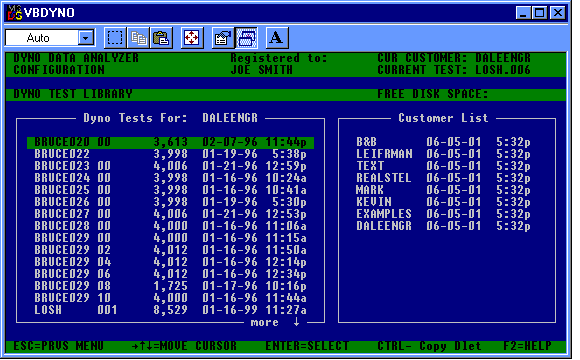Click CTRL- Copy Dlet hint text
Screen dimensions: 580x360
(x=429, y=346)
